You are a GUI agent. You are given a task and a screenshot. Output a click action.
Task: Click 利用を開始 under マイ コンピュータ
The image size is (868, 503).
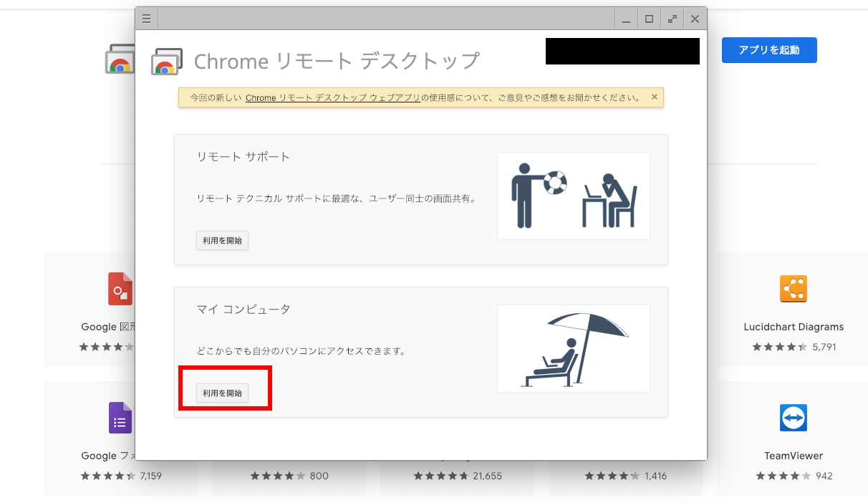pos(222,393)
